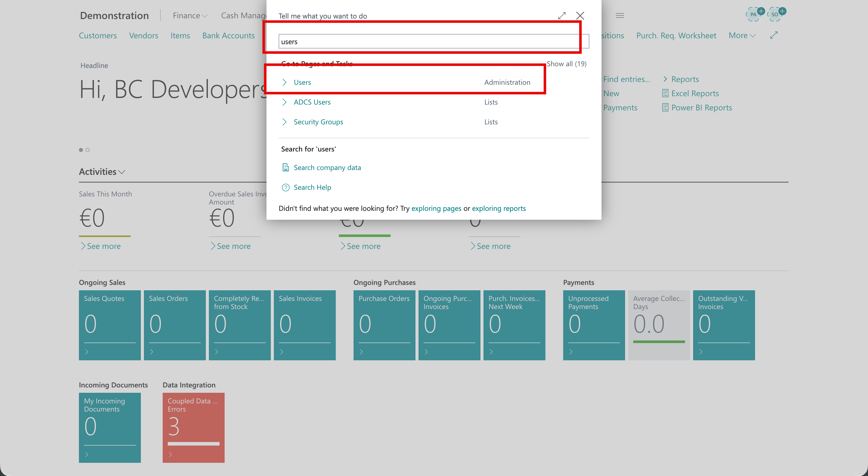Open the Security Groups result
Viewport: 868px width, 476px height.
318,122
